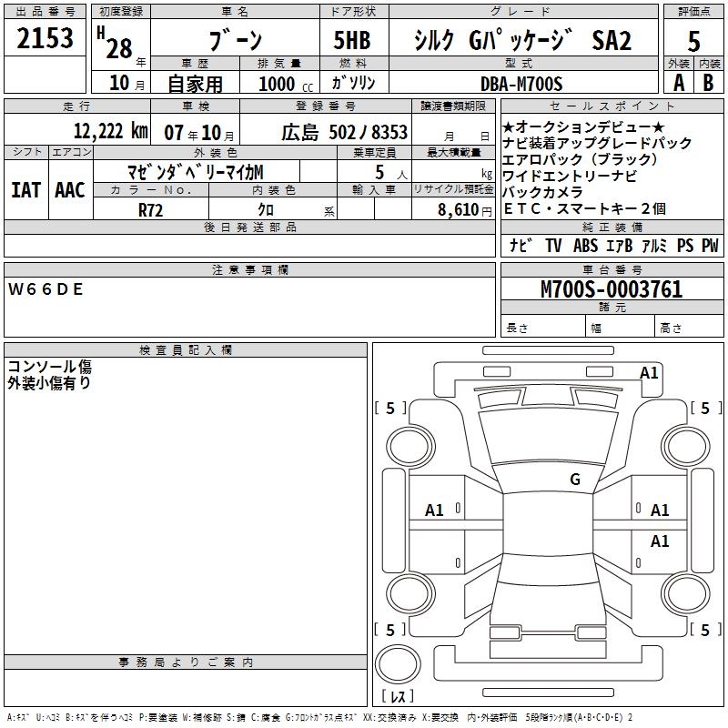Image resolution: width=728 pixels, height=728 pixels.
Task: Click chassis number M700S-0003761
Action: tap(612, 289)
